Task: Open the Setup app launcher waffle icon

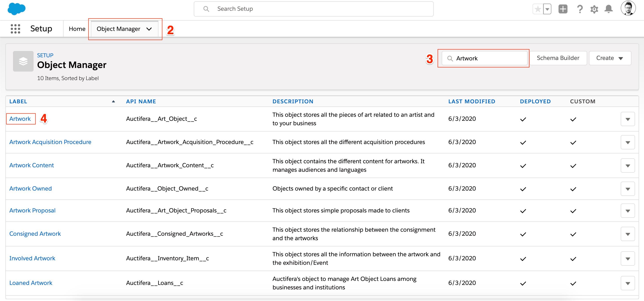Action: coord(15,28)
